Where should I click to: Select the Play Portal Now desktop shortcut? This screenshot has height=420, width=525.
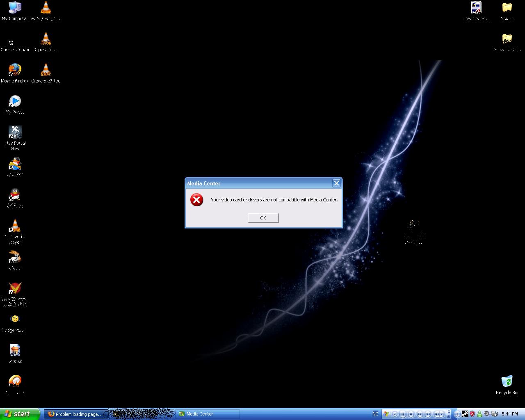15,137
